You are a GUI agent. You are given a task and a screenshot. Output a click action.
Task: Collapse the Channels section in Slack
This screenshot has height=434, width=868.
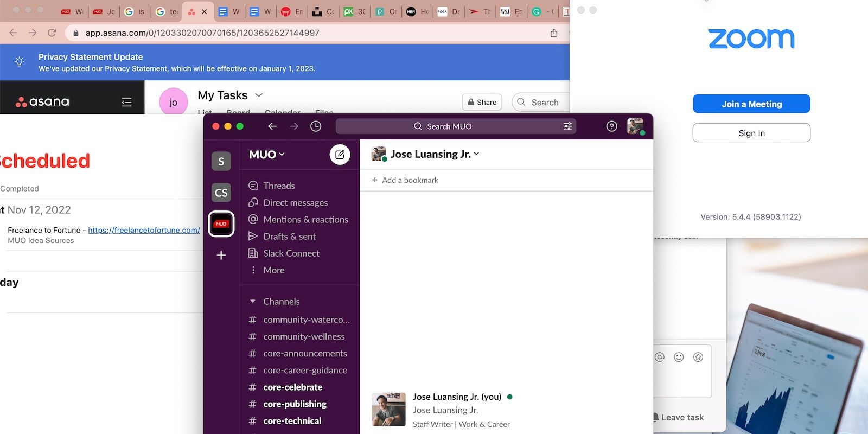tap(252, 302)
